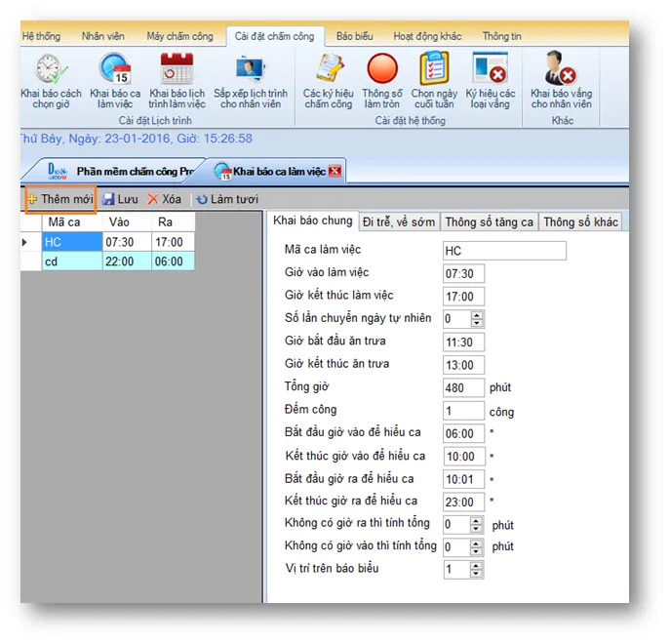Close the 'Khai báo ca làm việc' tab
The height and width of the screenshot is (644, 670).
pyautogui.click(x=335, y=172)
